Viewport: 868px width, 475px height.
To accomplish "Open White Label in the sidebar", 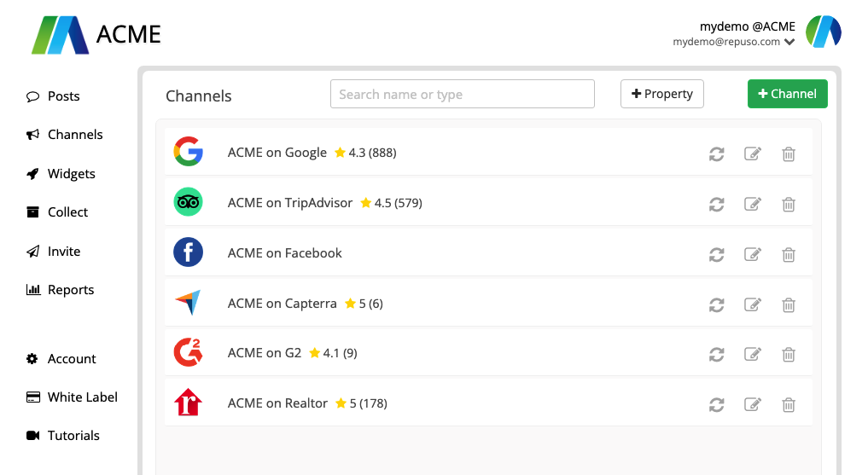I will pos(72,397).
